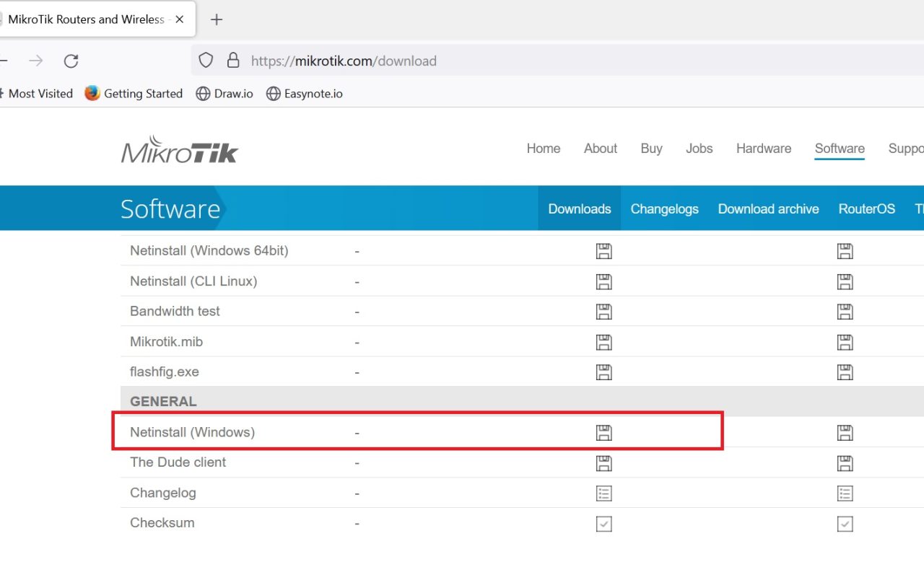
Task: Download Mikrotik.mib using its save icon
Action: [x=603, y=341]
